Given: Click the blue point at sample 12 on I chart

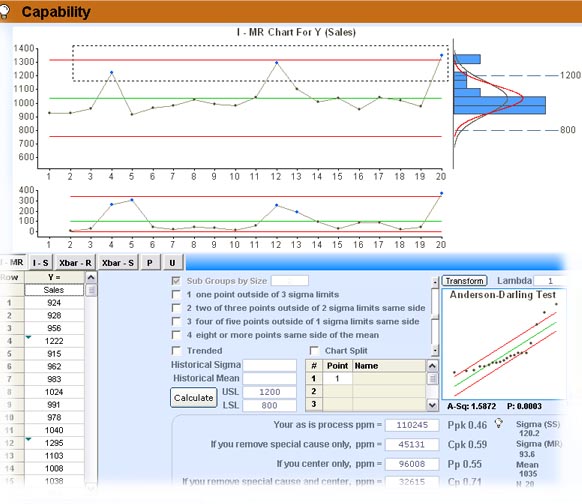Looking at the screenshot, I should pyautogui.click(x=277, y=63).
